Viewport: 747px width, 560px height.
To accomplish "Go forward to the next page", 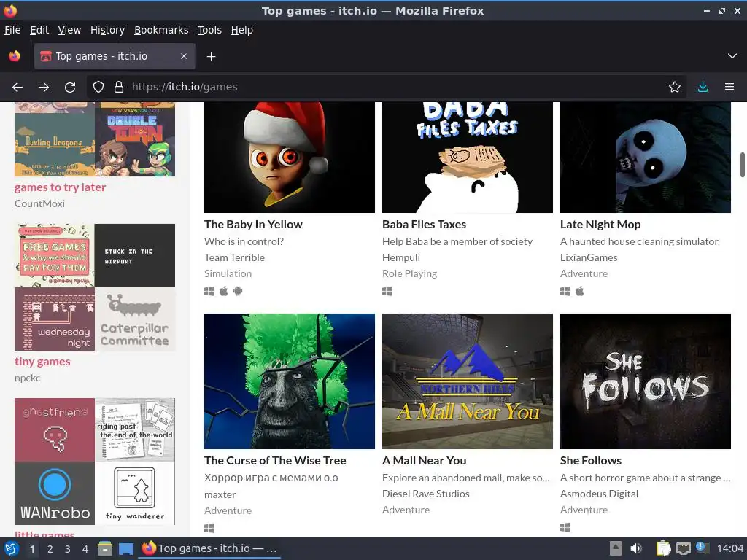I will 44,87.
